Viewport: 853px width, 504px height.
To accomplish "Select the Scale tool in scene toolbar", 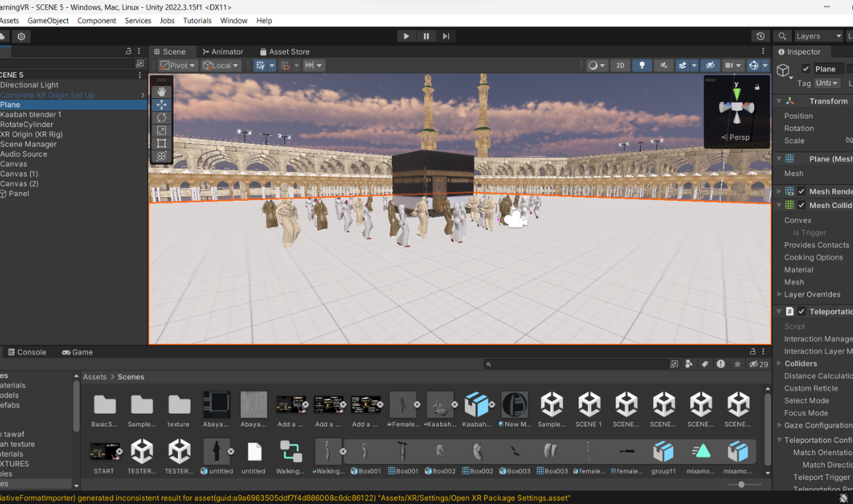I will coord(161,131).
